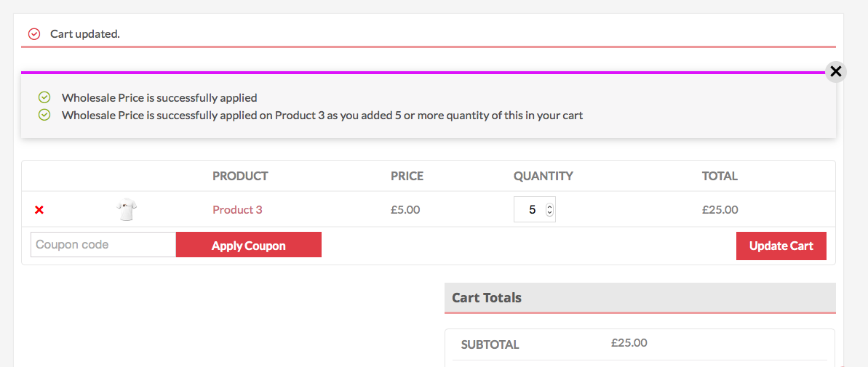Click the SUBTOTAL label in Cart Totals
Viewport: 868px width, 367px height.
tap(490, 345)
